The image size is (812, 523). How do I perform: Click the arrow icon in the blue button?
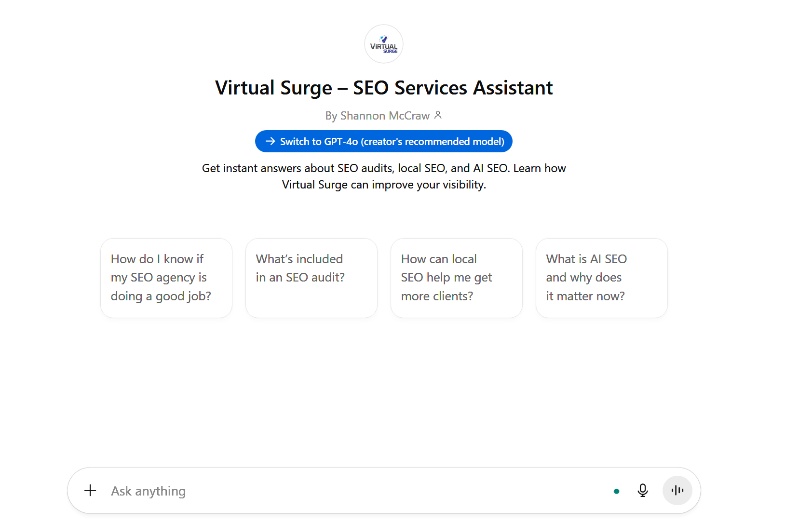coord(270,141)
